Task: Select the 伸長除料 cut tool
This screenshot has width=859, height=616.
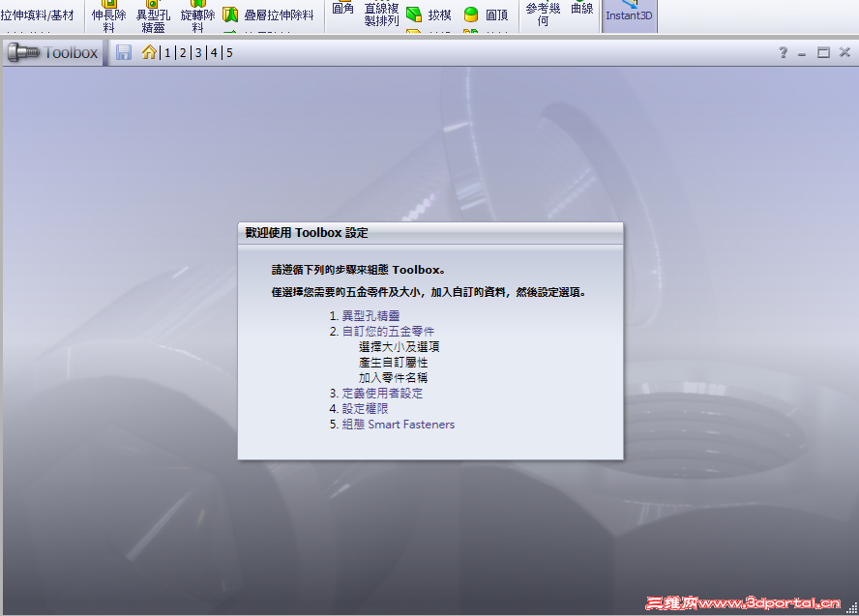Action: click(108, 16)
